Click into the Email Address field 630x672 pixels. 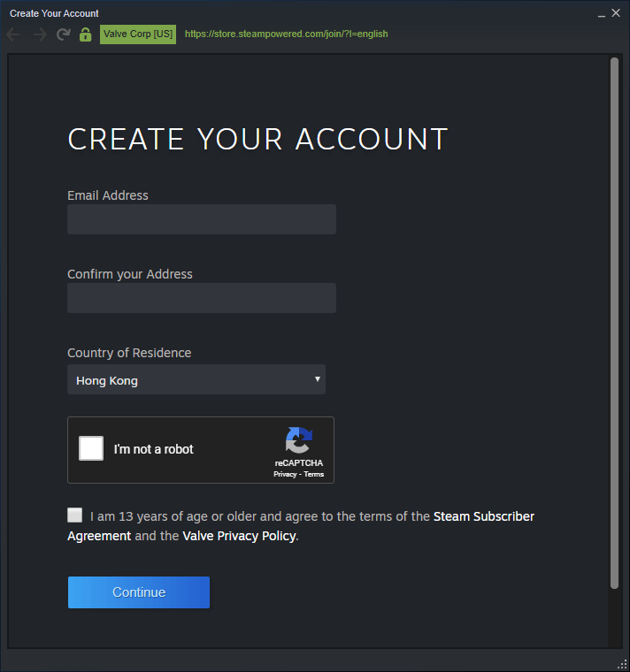click(202, 219)
